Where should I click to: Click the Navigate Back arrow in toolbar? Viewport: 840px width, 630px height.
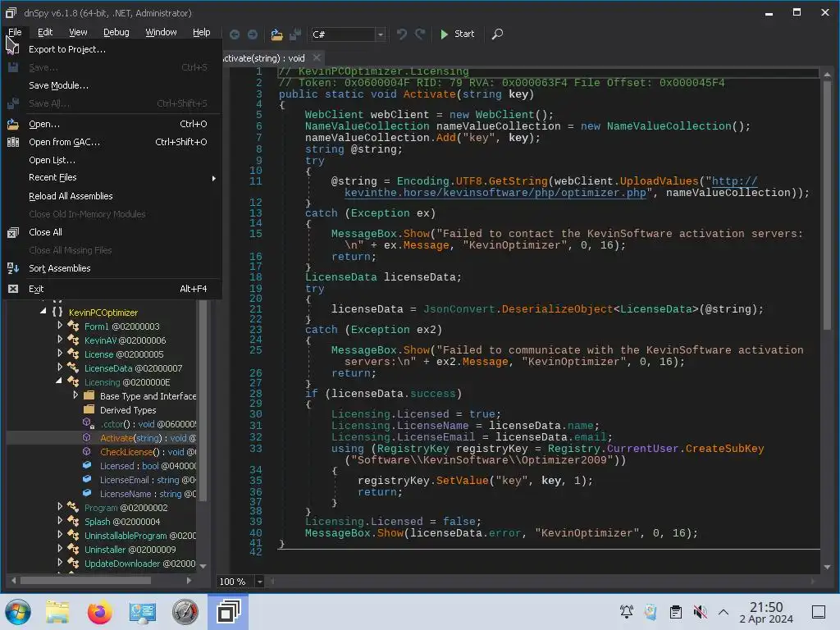(x=234, y=34)
